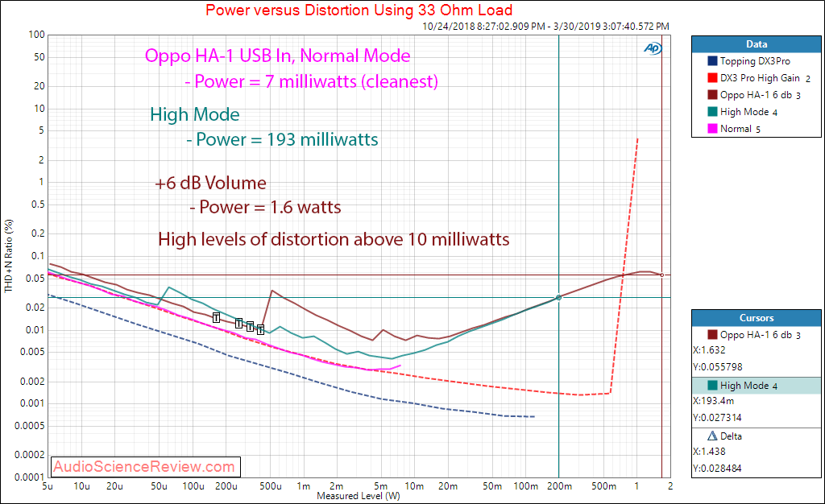Click the Y:0.055798 cursor value
This screenshot has width=825, height=504.
pos(718,367)
